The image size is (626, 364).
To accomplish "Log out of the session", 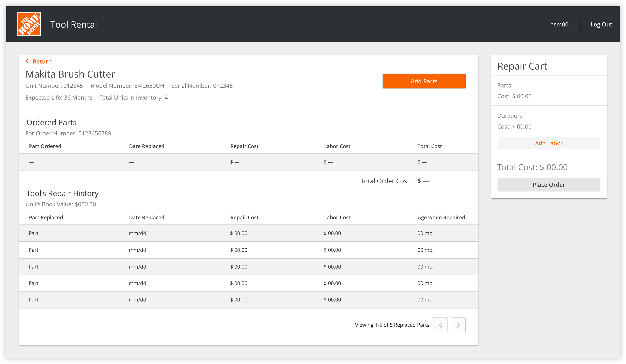I will tap(601, 24).
